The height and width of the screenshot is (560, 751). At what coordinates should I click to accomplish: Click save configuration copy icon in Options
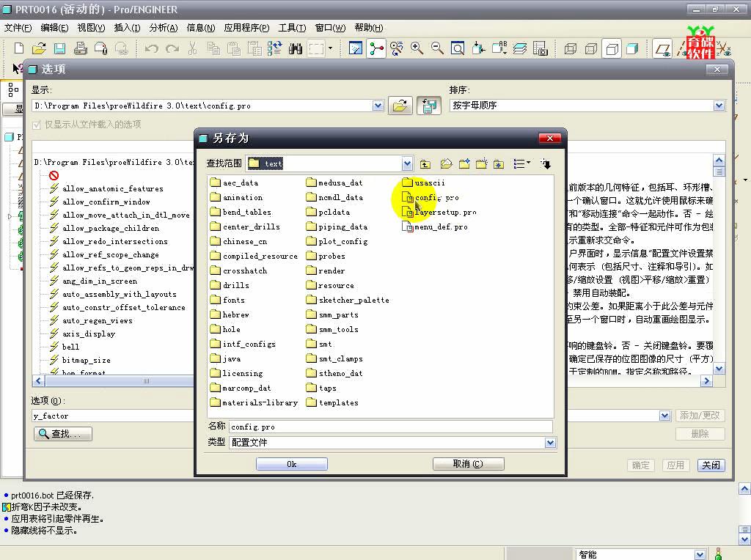428,106
